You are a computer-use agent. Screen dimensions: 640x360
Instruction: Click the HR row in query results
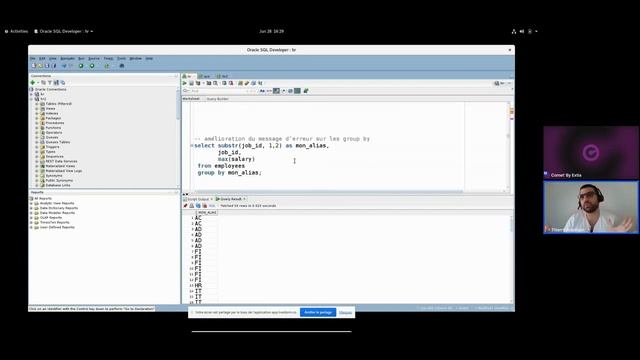click(198, 286)
